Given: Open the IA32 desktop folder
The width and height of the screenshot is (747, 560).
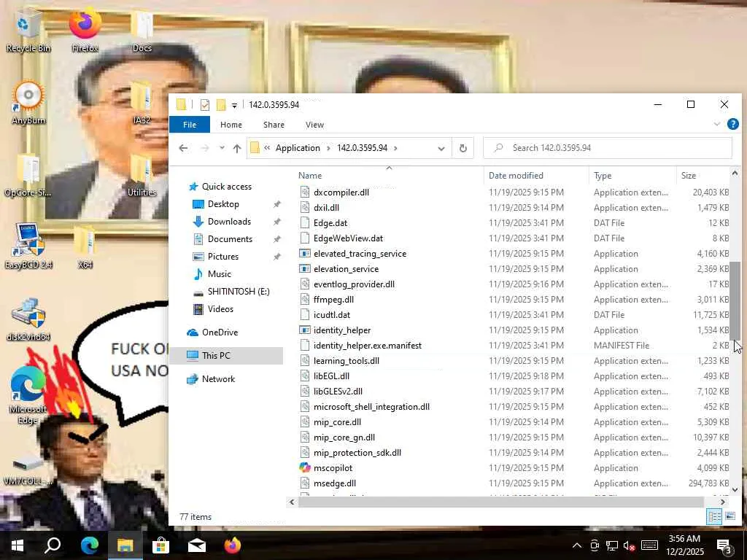Looking at the screenshot, I should (x=142, y=103).
